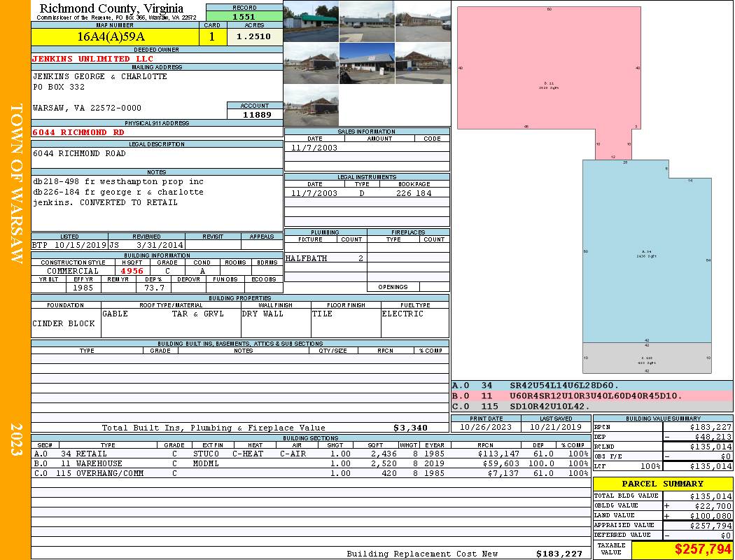Image resolution: width=735 pixels, height=560 pixels.
Task: Select sketch code line A.0 SR42U54L14U6L28D60
Action: coord(592,386)
